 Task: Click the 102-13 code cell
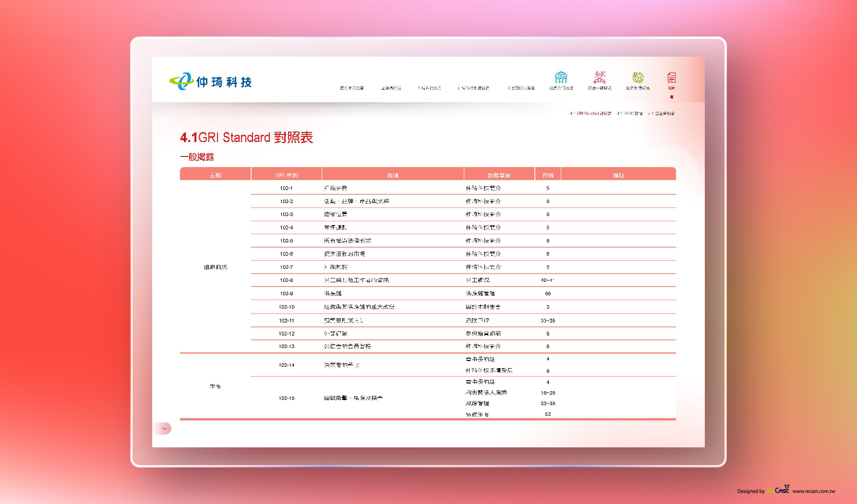287,346
